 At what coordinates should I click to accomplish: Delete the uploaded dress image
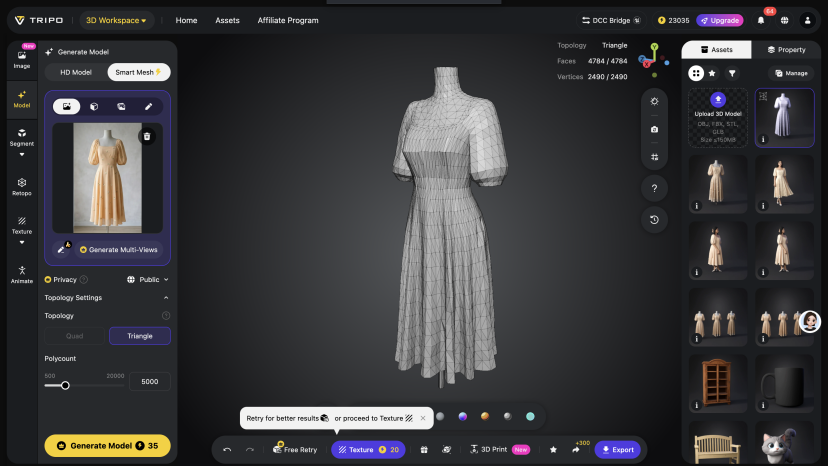pos(147,136)
